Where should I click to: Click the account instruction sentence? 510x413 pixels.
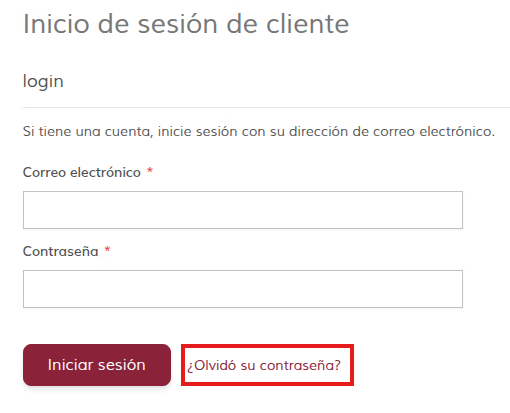pyautogui.click(x=259, y=131)
